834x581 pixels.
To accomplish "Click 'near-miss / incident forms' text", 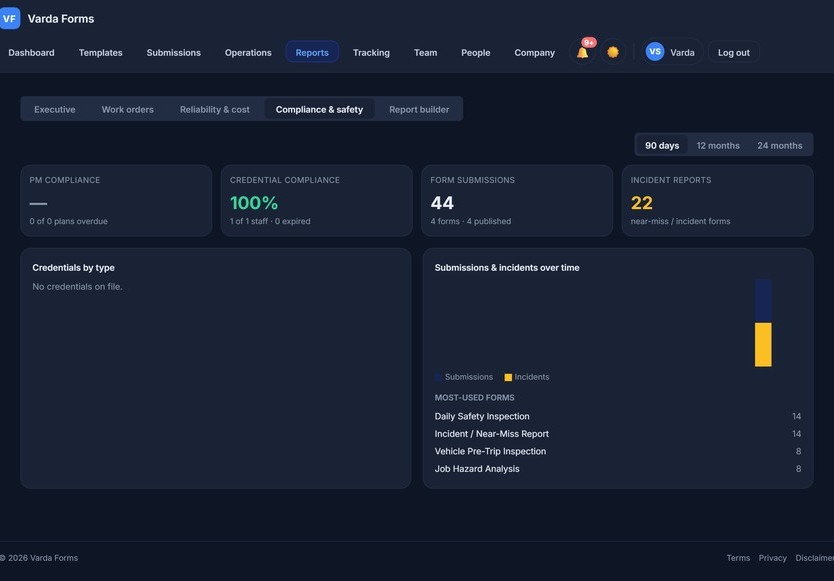I will (x=680, y=221).
